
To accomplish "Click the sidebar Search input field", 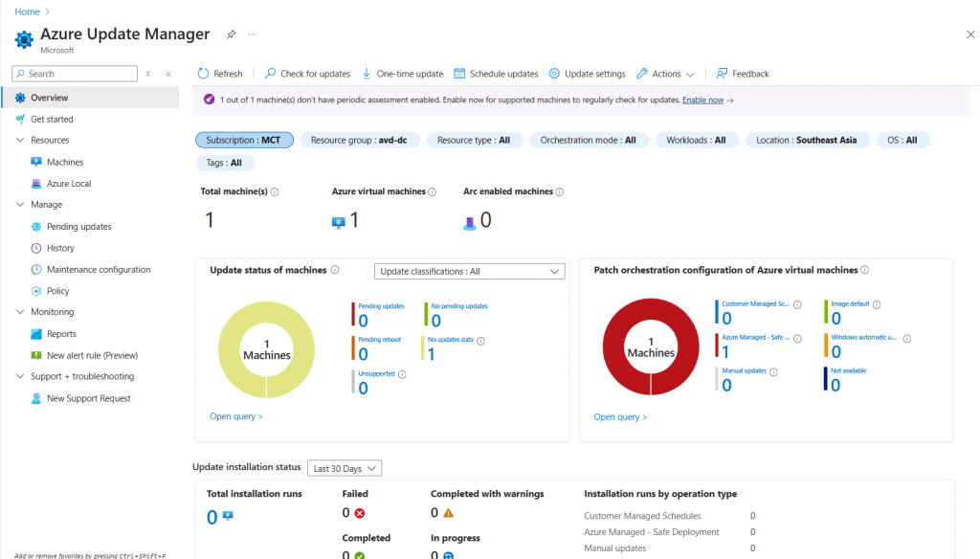I will pos(80,74).
